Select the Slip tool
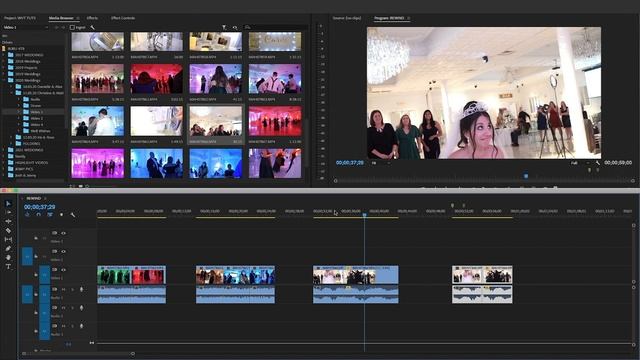Viewport: 640px width, 360px height. click(x=8, y=240)
